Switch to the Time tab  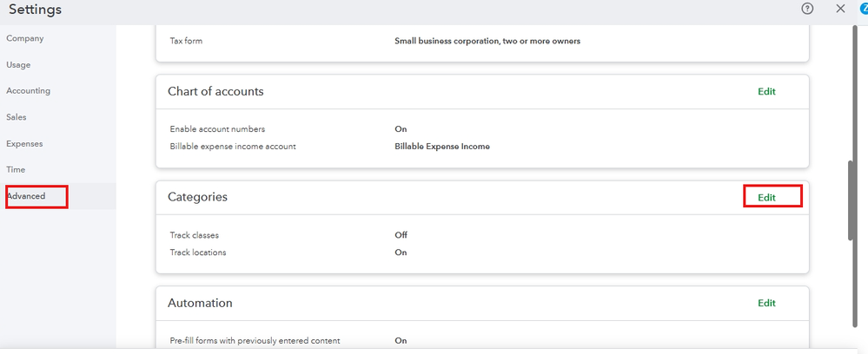(16, 169)
